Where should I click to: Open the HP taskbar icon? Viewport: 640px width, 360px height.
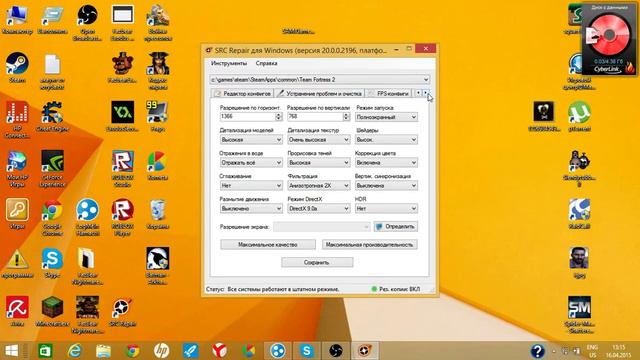(x=161, y=351)
